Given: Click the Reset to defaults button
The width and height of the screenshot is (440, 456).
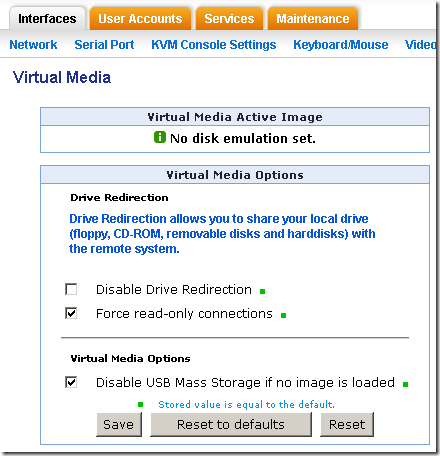Looking at the screenshot, I should (231, 424).
